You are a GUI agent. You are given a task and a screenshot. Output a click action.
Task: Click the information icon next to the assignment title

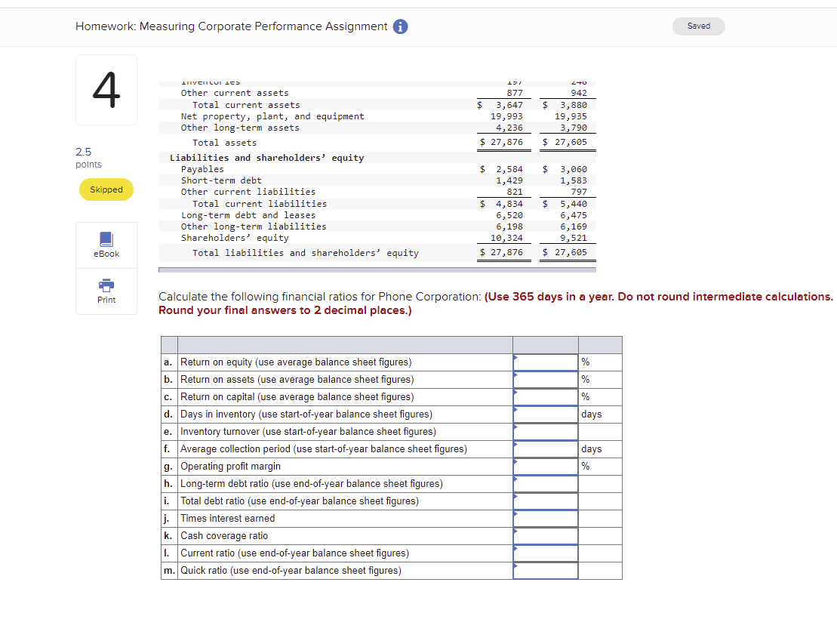tap(400, 26)
